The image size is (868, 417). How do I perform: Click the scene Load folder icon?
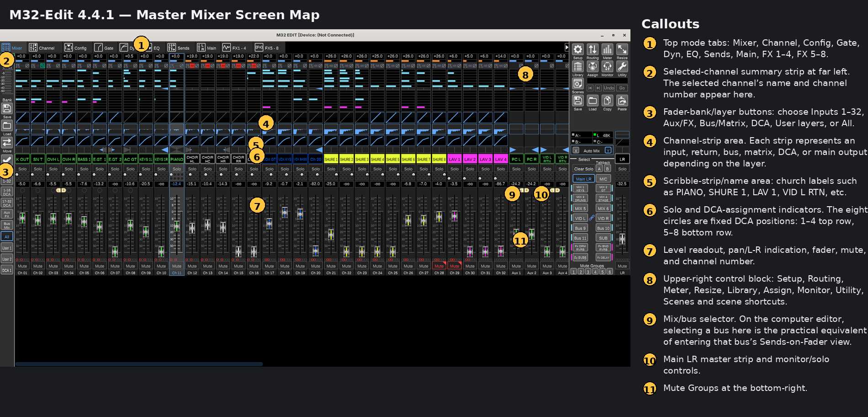tap(593, 101)
